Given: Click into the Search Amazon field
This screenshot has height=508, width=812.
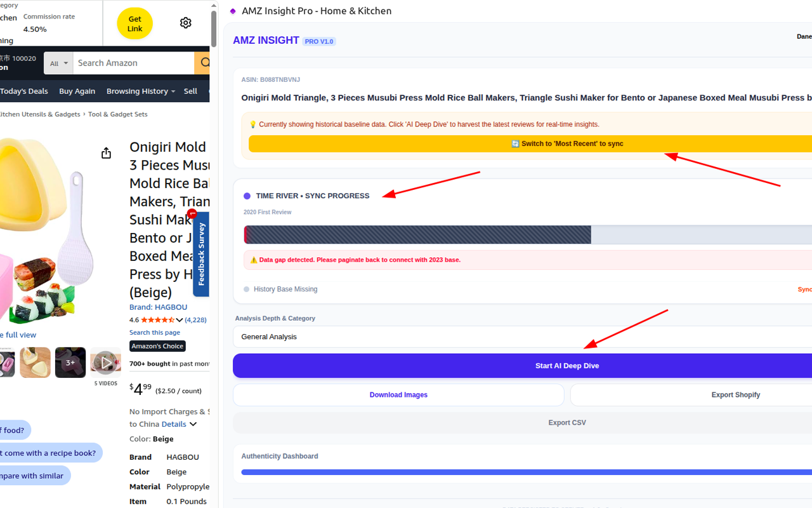Looking at the screenshot, I should coord(133,63).
